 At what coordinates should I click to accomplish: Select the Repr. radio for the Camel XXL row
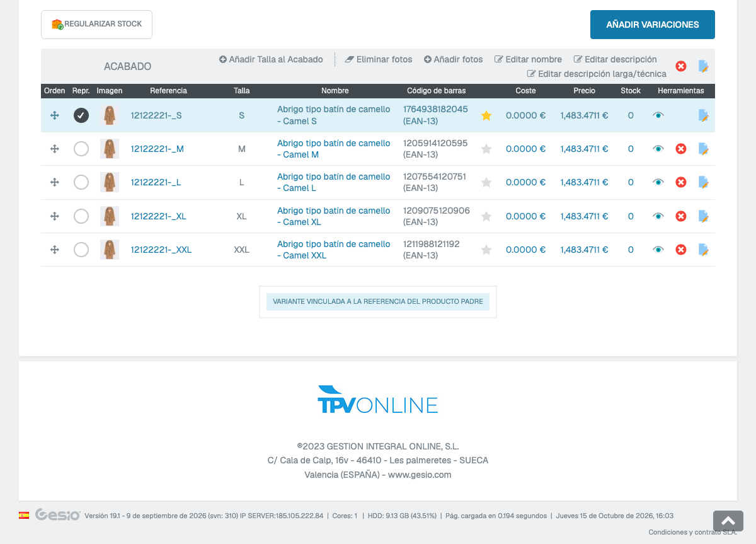coord(81,250)
